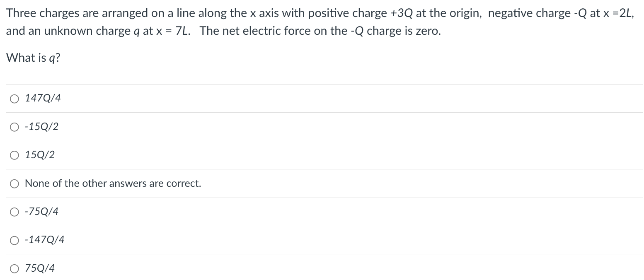644x280 pixels.
Task: Select the -75Q/4 answer option
Action: (15, 211)
